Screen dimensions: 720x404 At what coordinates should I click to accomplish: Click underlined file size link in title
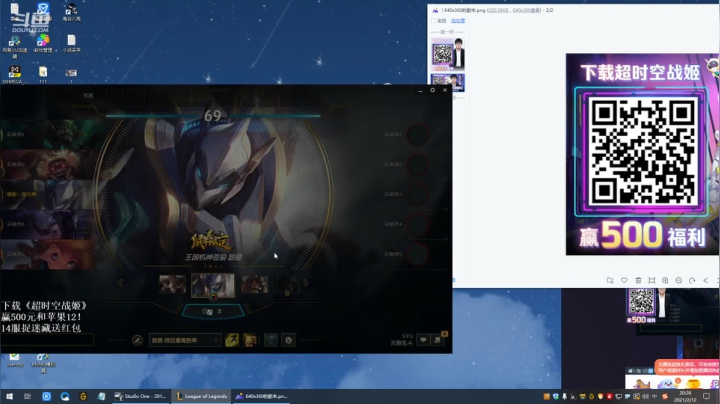coord(498,10)
